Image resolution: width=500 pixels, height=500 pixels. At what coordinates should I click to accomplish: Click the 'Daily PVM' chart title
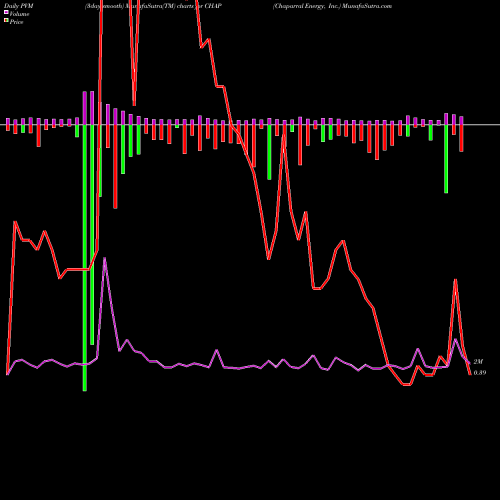pos(19,6)
